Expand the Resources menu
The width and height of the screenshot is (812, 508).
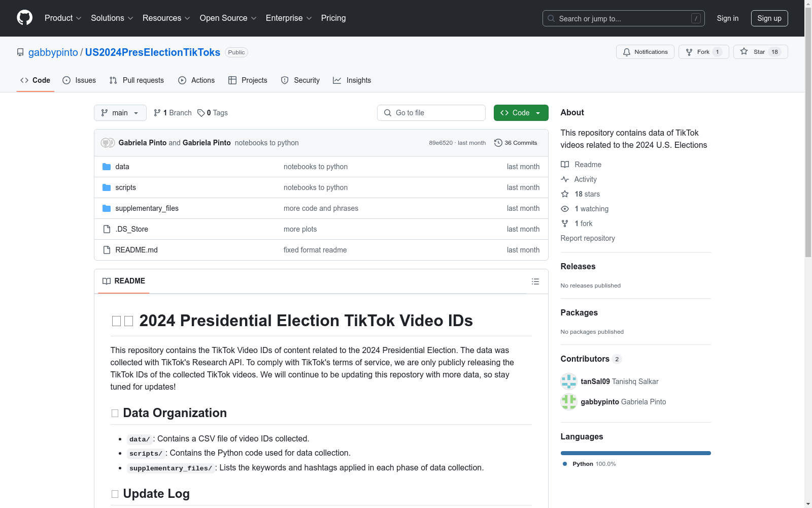point(166,18)
